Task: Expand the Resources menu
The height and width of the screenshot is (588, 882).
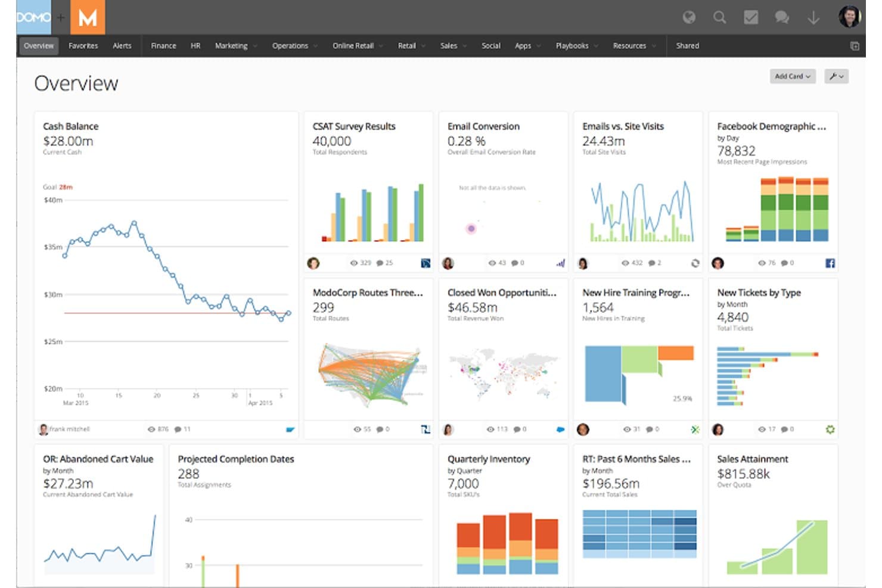Action: coord(634,46)
